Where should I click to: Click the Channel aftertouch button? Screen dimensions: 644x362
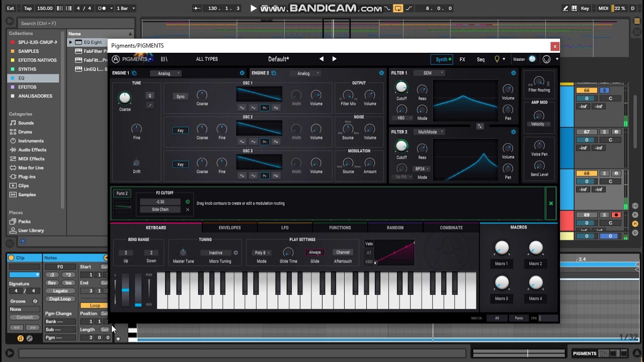(343, 252)
